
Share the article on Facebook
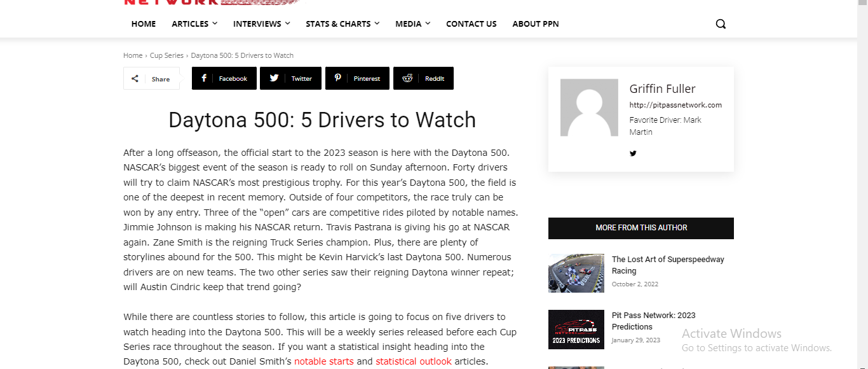(x=224, y=78)
